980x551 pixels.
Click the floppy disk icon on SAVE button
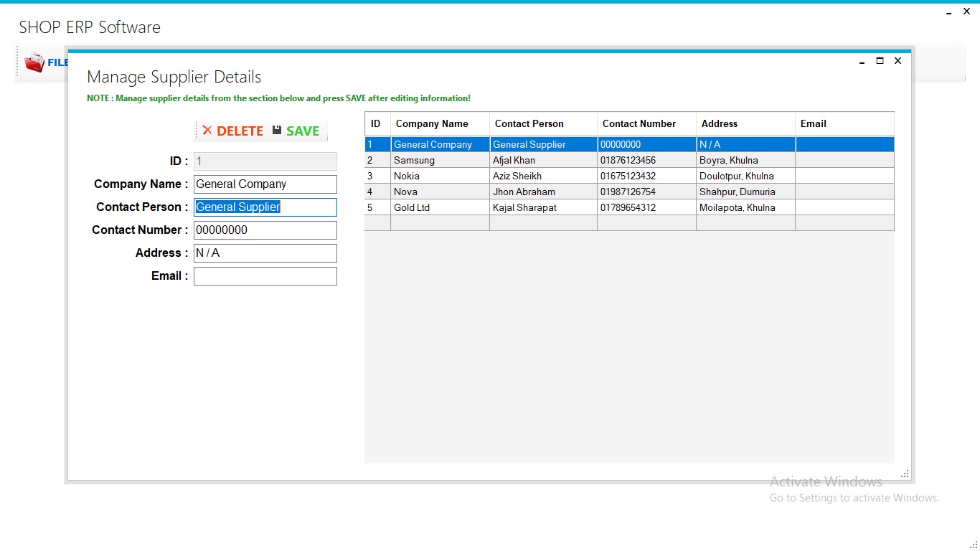click(276, 131)
